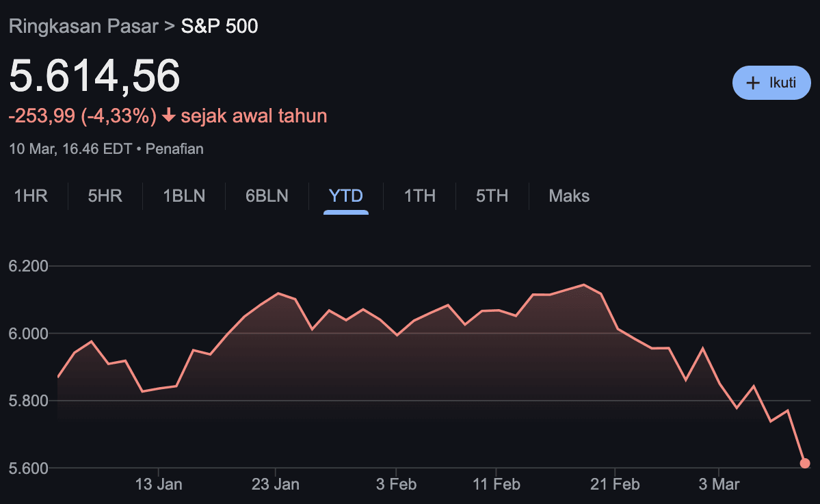820x504 pixels.
Task: Open the 1TH performance view
Action: pos(419,196)
